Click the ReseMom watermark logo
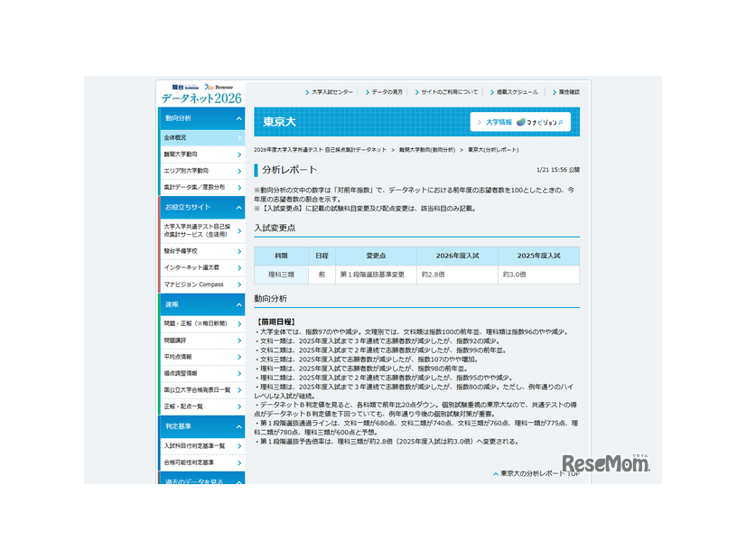This screenshot has width=746, height=560. point(606,464)
